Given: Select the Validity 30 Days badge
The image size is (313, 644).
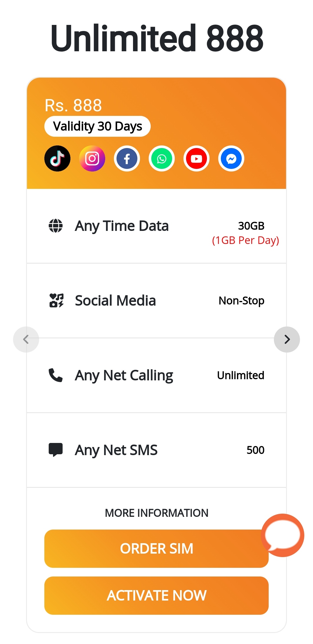Looking at the screenshot, I should click(97, 126).
